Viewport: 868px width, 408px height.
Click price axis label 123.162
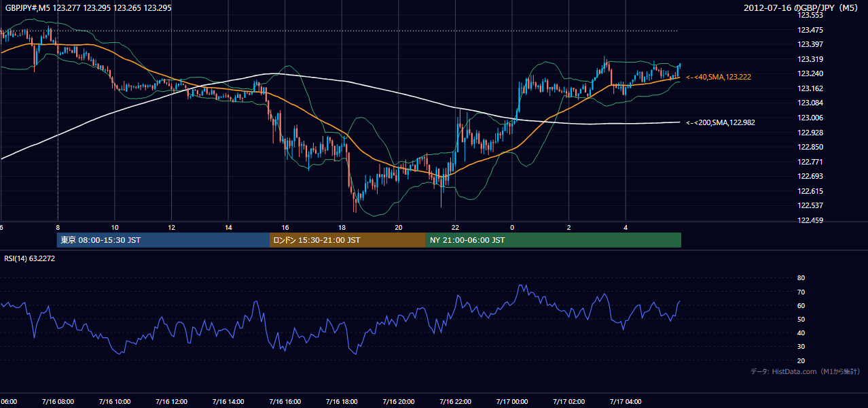810,88
